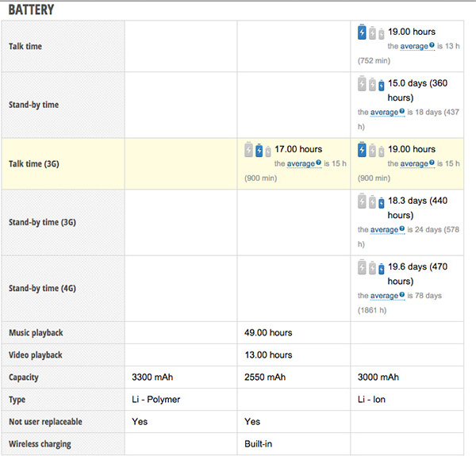The width and height of the screenshot is (476, 456).
Task: Click the Li - Polymer type value
Action: (155, 400)
